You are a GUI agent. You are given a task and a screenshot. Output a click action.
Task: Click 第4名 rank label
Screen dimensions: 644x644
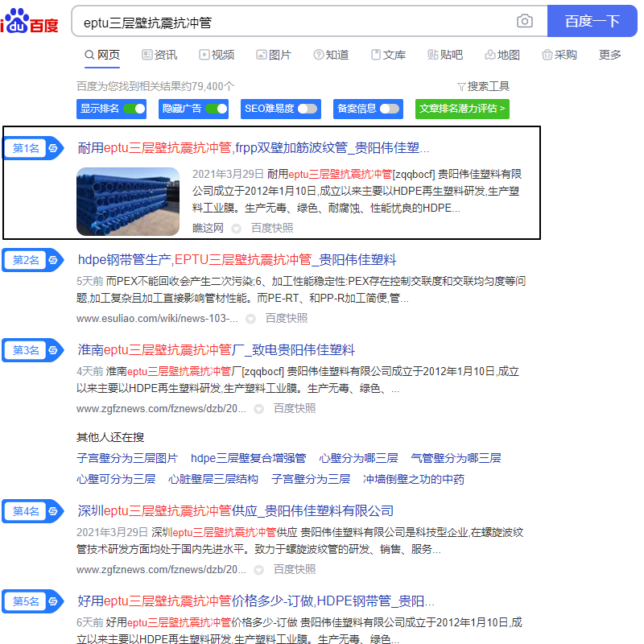click(x=26, y=511)
